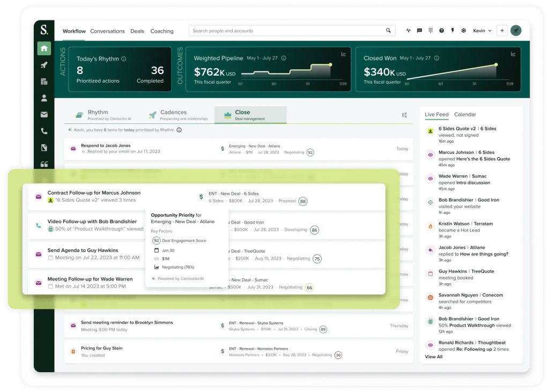
Task: Click the help question mark icon
Action: click(441, 31)
